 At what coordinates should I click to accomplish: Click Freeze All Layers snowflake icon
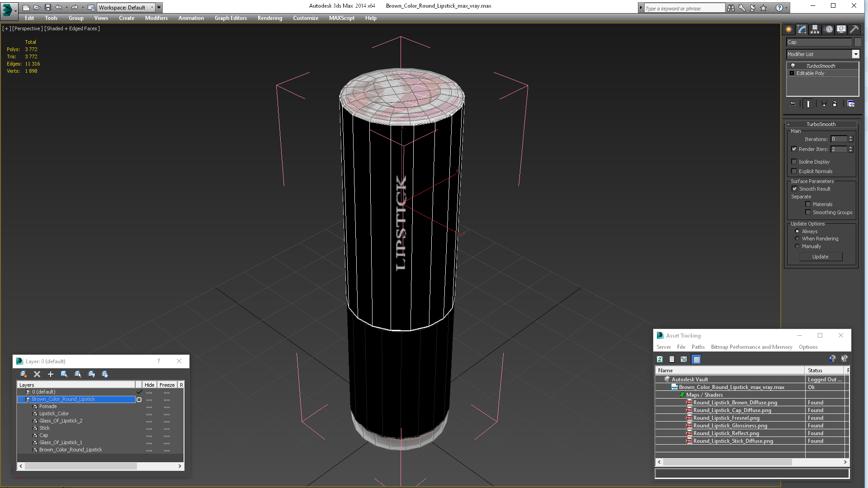click(x=105, y=374)
